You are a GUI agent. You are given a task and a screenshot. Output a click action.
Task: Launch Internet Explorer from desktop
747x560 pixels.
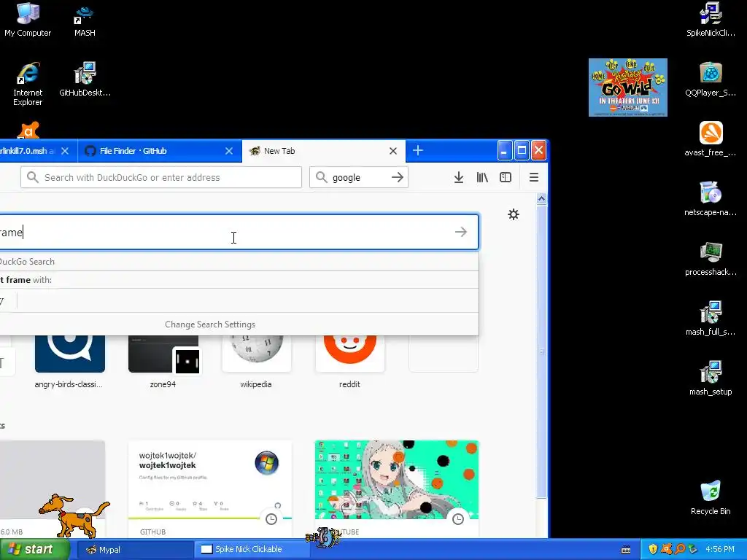28,84
